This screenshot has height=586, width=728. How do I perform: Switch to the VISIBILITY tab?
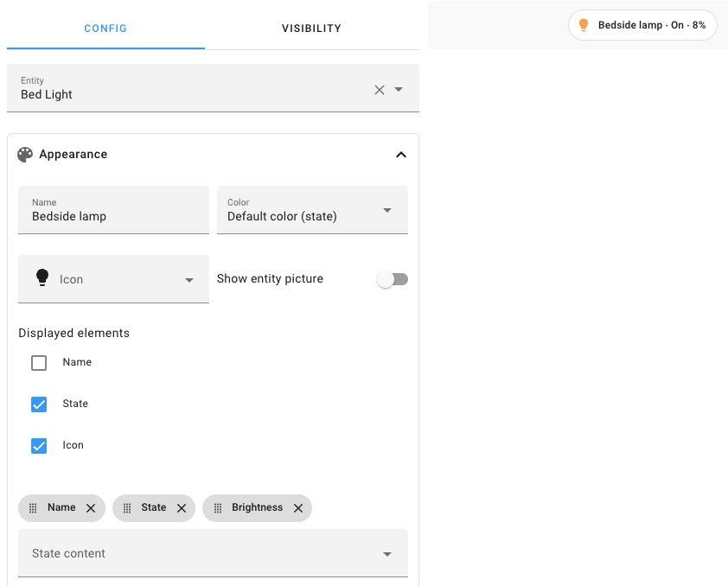point(311,29)
